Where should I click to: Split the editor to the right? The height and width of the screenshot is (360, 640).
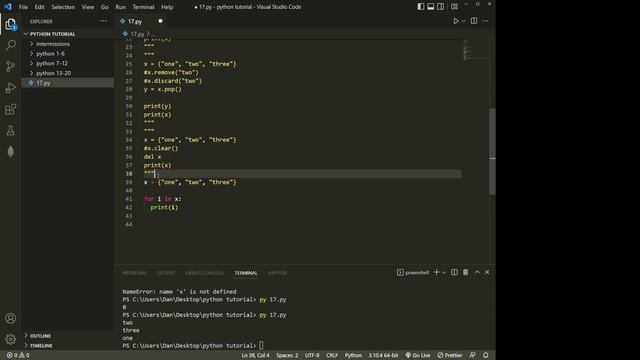[474, 21]
